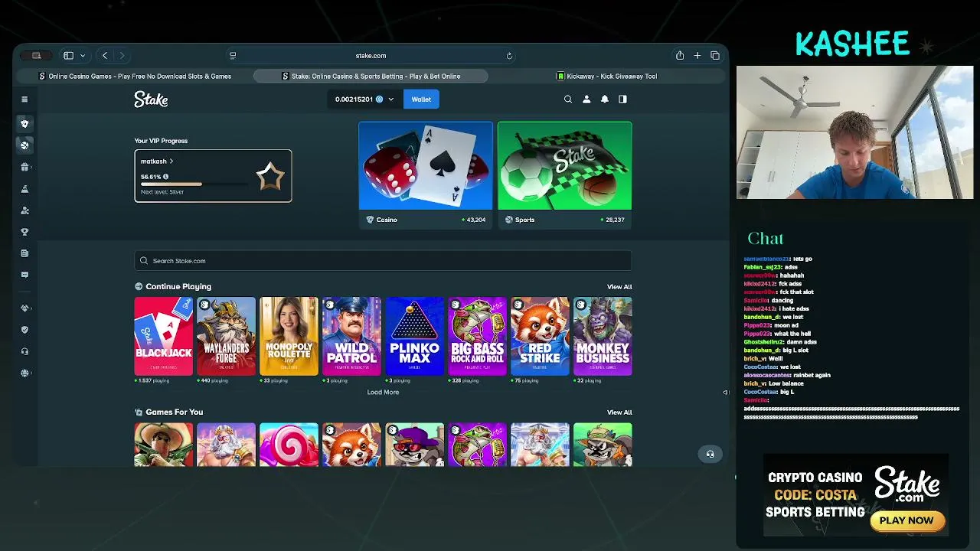Click the 43,204 casino players count
The height and width of the screenshot is (551, 980).
(475, 220)
